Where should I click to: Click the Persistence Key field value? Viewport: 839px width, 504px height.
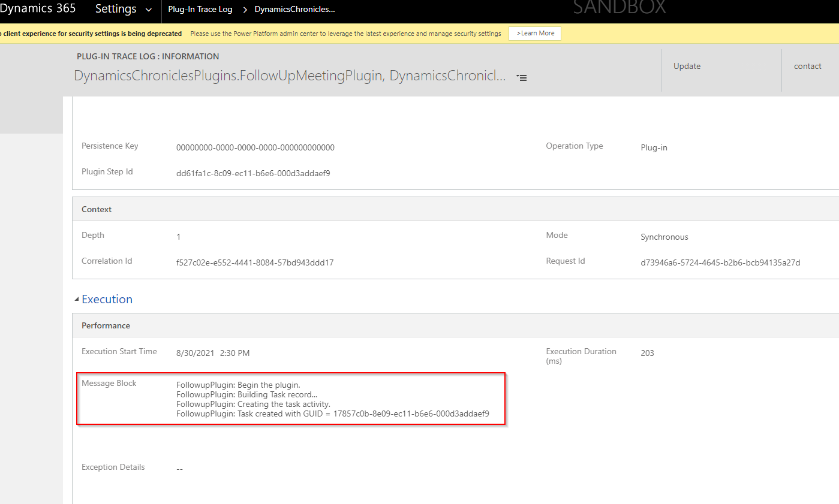(255, 147)
